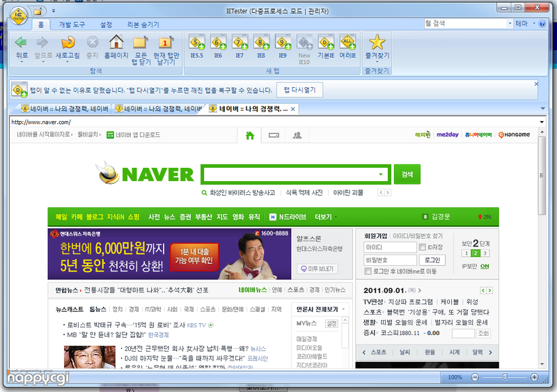Open the 개발 도구 ribbon tab

(x=72, y=24)
